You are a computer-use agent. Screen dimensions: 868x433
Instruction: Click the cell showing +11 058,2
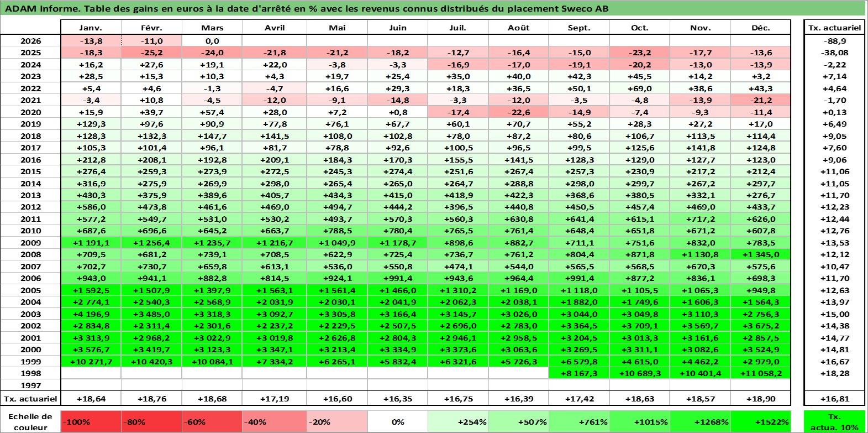761,373
